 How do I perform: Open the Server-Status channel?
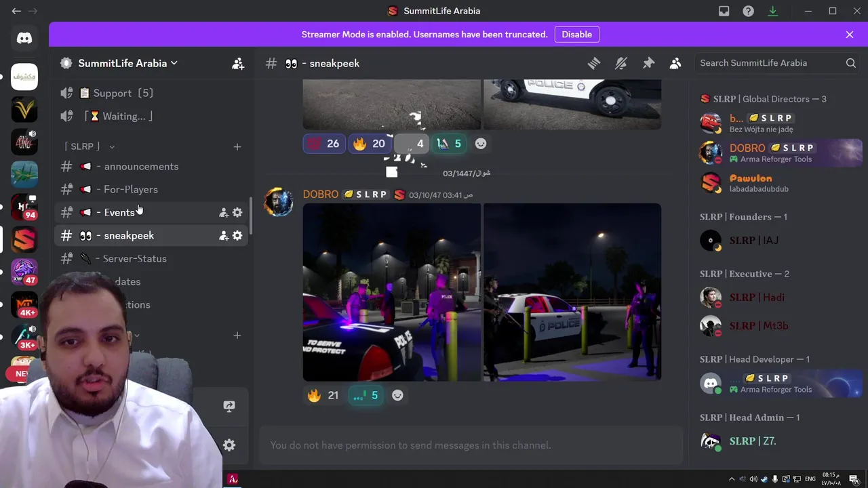click(x=152, y=258)
